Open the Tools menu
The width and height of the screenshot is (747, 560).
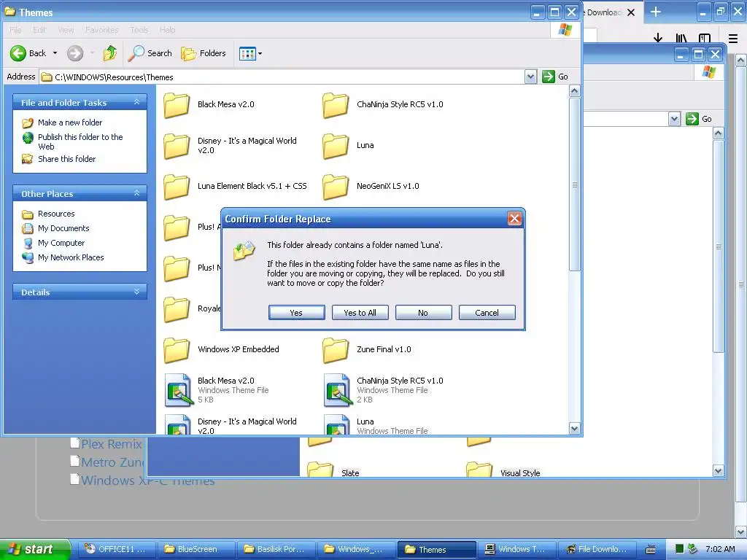click(139, 29)
